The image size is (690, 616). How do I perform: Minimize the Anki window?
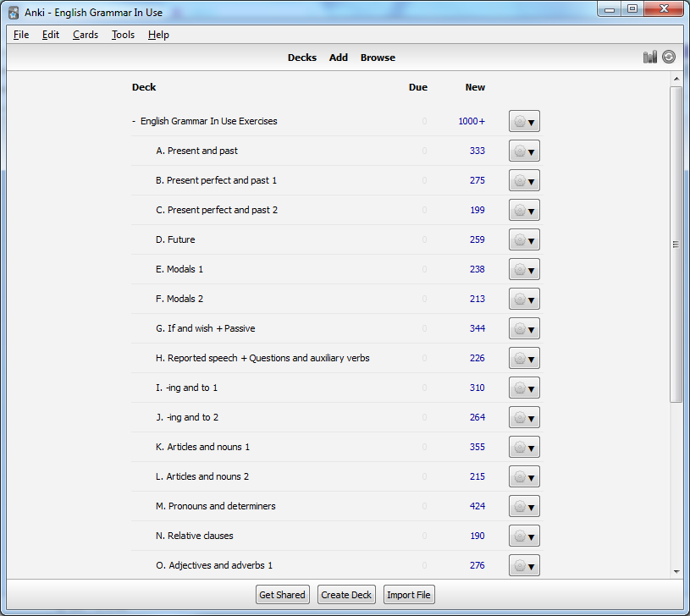point(610,9)
